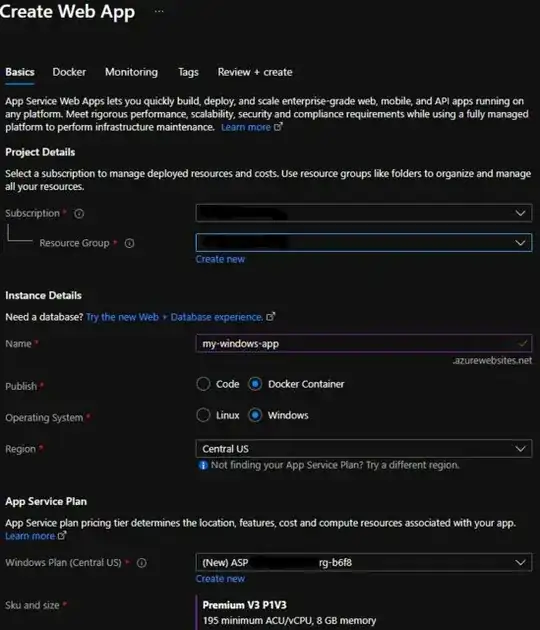Open the ellipsis menu beside Create Web App

[159, 11]
